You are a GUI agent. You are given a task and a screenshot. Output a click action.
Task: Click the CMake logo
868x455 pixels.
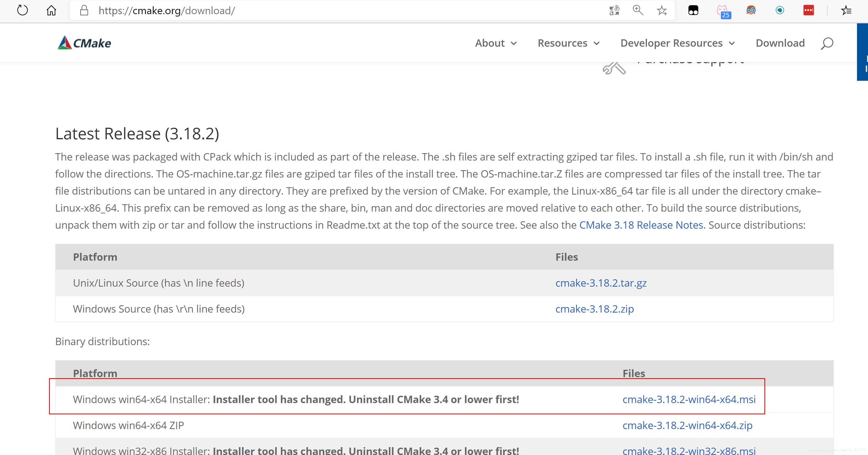(84, 43)
